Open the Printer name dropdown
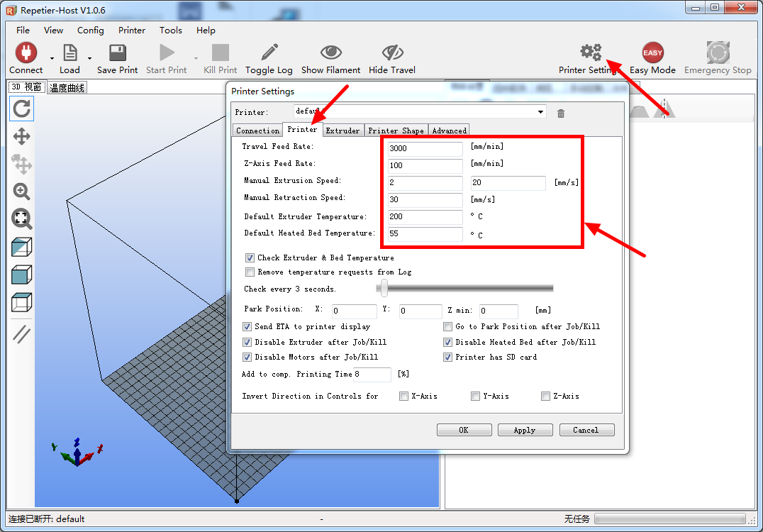This screenshot has width=763, height=532. (541, 112)
